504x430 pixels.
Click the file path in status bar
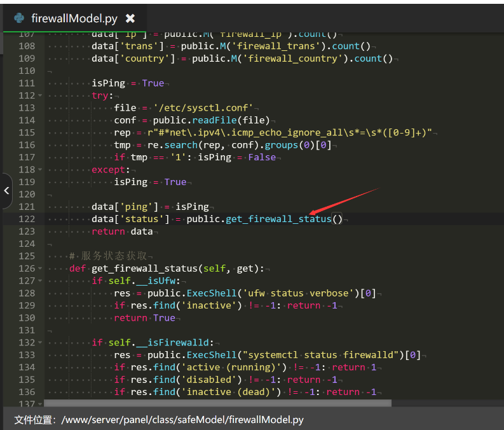pyautogui.click(x=182, y=419)
